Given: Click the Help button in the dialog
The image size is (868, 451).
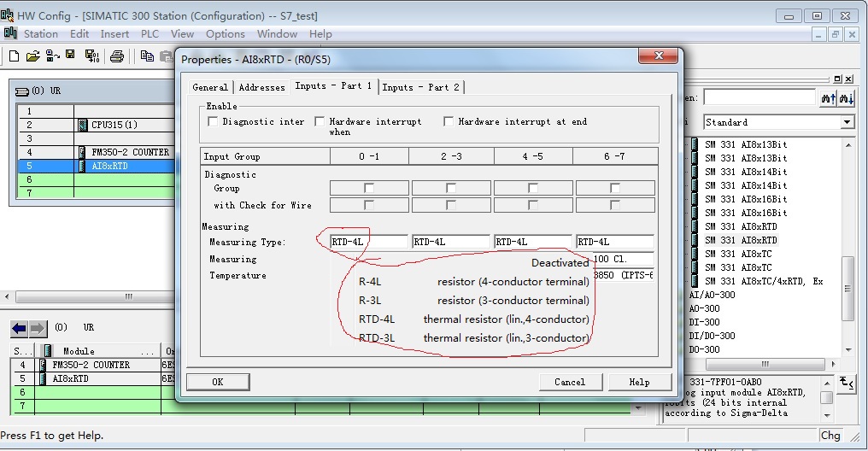Looking at the screenshot, I should [x=639, y=382].
